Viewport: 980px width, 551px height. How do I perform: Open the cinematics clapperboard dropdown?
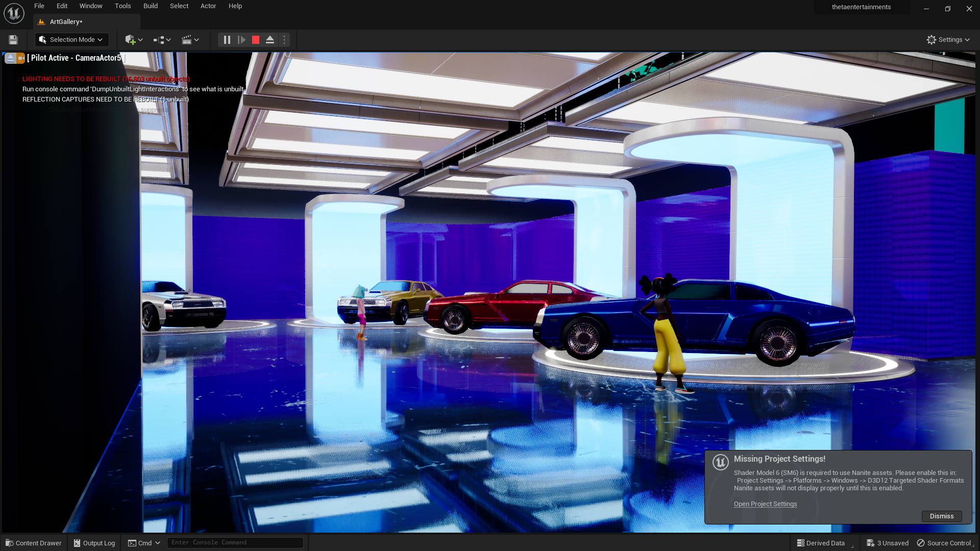coord(190,40)
